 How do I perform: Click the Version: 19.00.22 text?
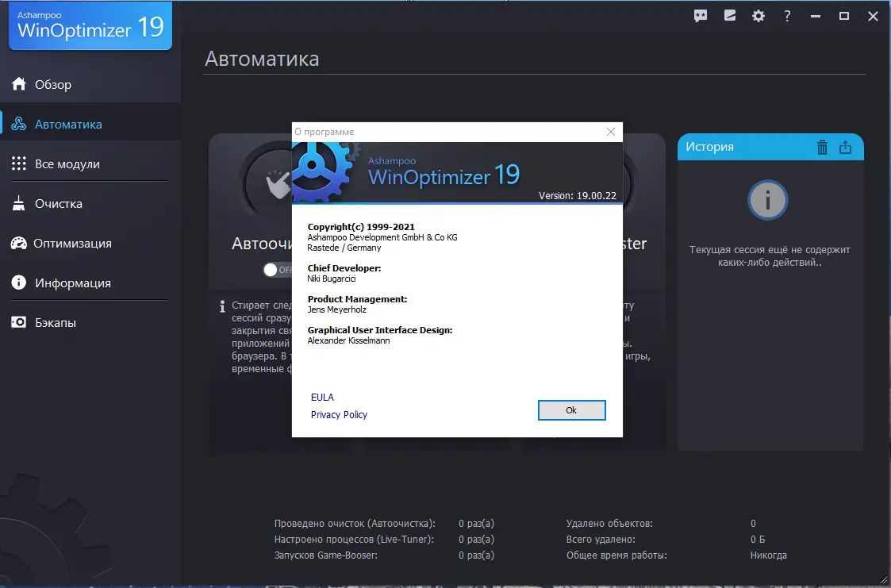point(578,195)
